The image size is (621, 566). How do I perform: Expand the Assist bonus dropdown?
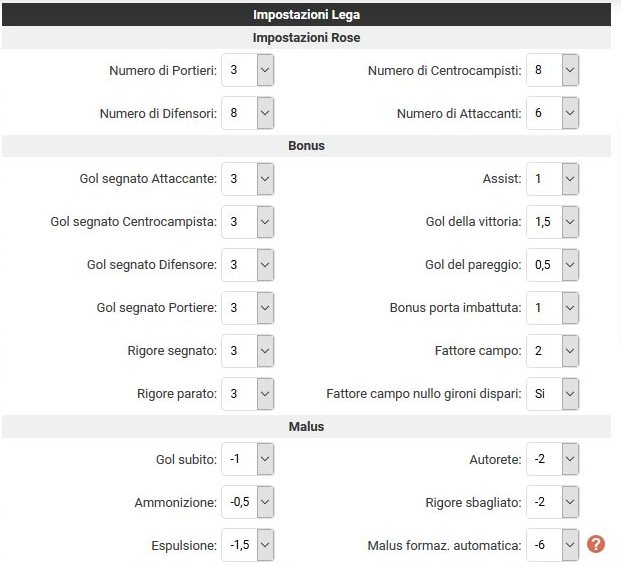pyautogui.click(x=552, y=179)
